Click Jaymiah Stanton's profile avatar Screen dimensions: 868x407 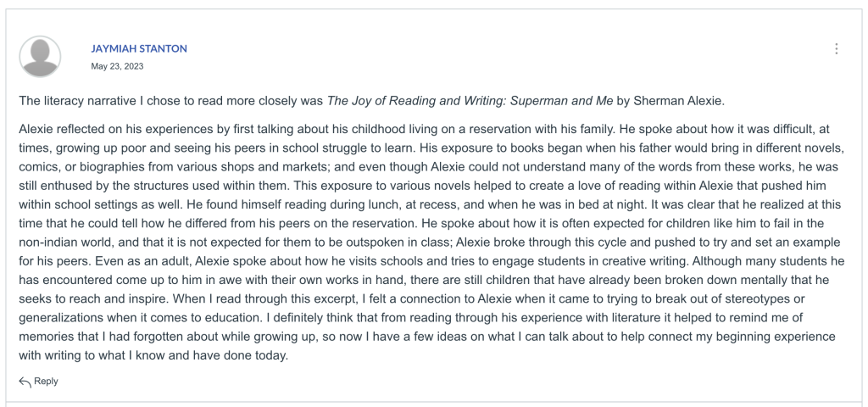point(40,57)
